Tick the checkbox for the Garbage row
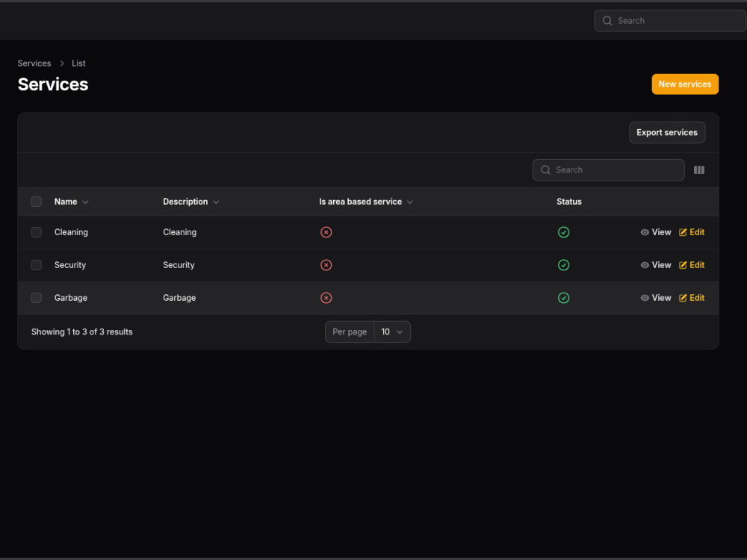 point(36,298)
